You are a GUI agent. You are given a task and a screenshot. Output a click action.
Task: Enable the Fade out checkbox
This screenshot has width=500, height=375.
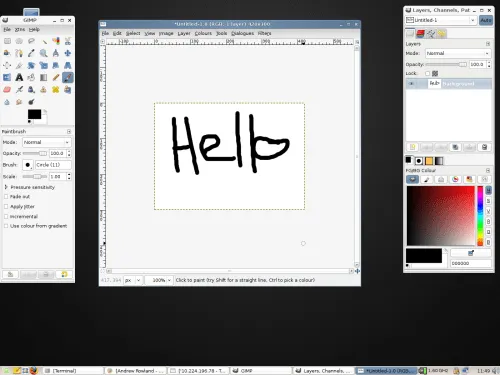tap(6, 197)
